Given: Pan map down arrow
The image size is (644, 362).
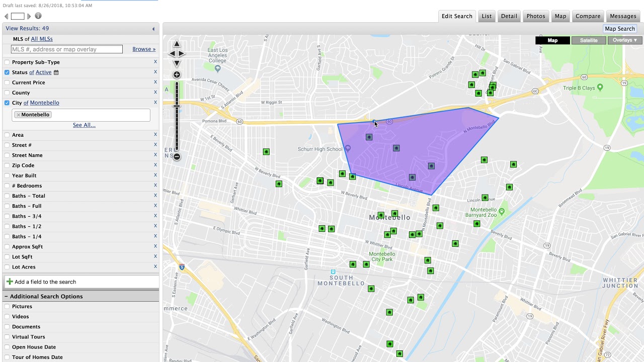Looking at the screenshot, I should coord(177,63).
